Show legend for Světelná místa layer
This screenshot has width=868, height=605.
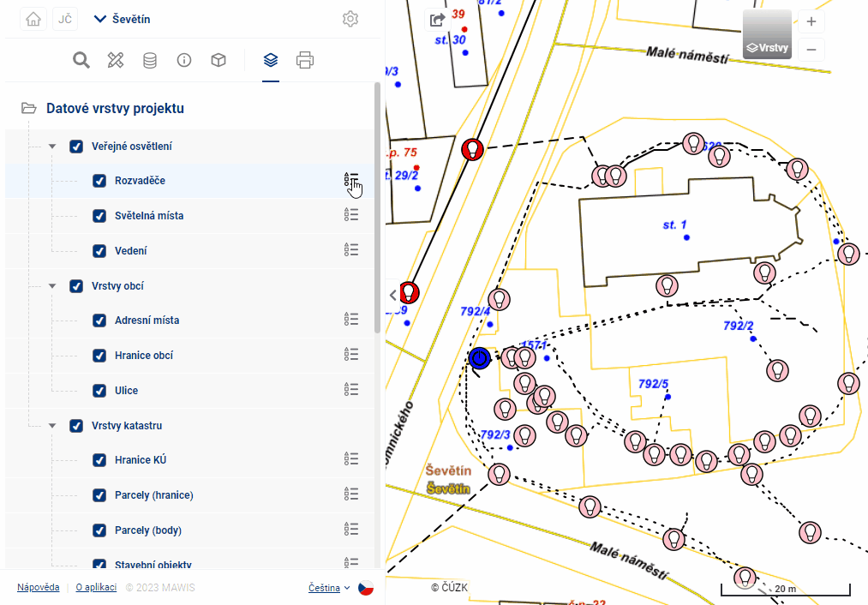coord(350,215)
